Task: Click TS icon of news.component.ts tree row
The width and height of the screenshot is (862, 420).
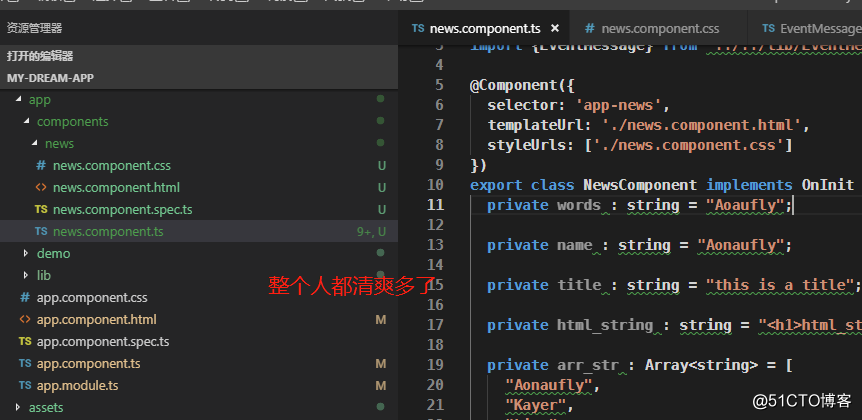Action: click(x=41, y=231)
